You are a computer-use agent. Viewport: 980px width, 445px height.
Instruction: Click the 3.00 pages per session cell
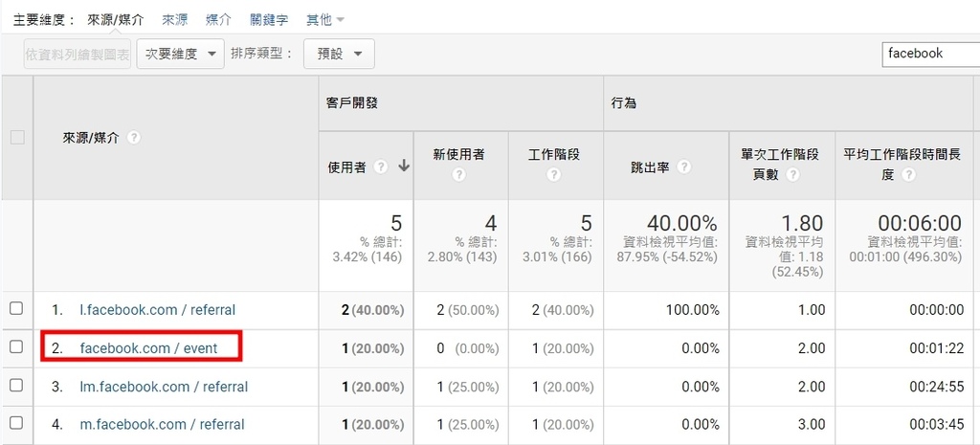tap(813, 425)
